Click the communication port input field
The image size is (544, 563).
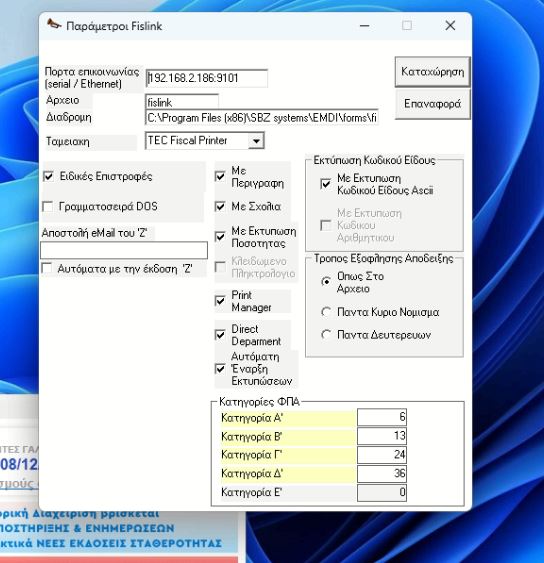[x=206, y=78]
